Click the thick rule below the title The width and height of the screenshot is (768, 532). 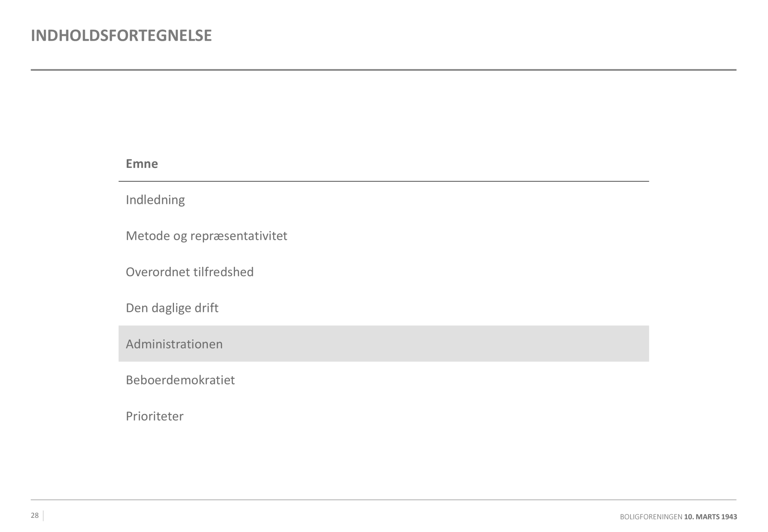tap(383, 70)
